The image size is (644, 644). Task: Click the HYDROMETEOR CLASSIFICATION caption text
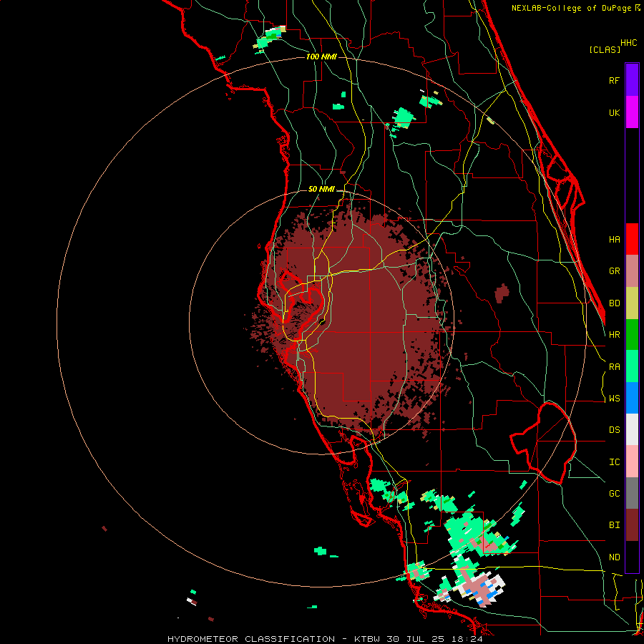coord(251,639)
